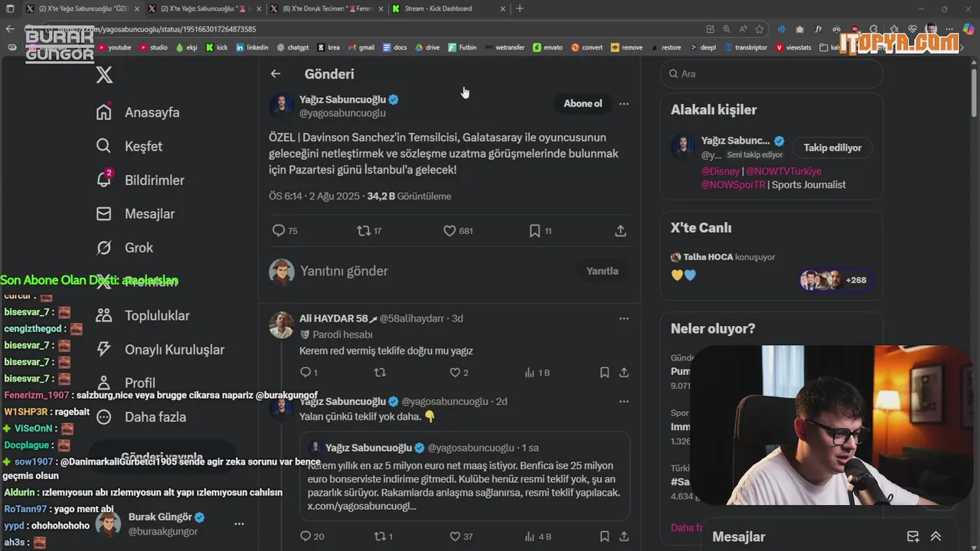This screenshot has height=551, width=980.
Task: Click the X logo in sidebar
Action: click(x=104, y=74)
